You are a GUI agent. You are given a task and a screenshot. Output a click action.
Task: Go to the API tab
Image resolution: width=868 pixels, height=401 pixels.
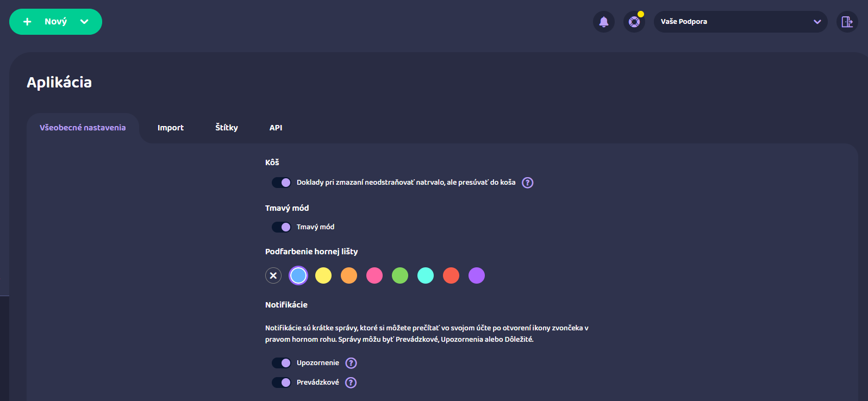276,128
